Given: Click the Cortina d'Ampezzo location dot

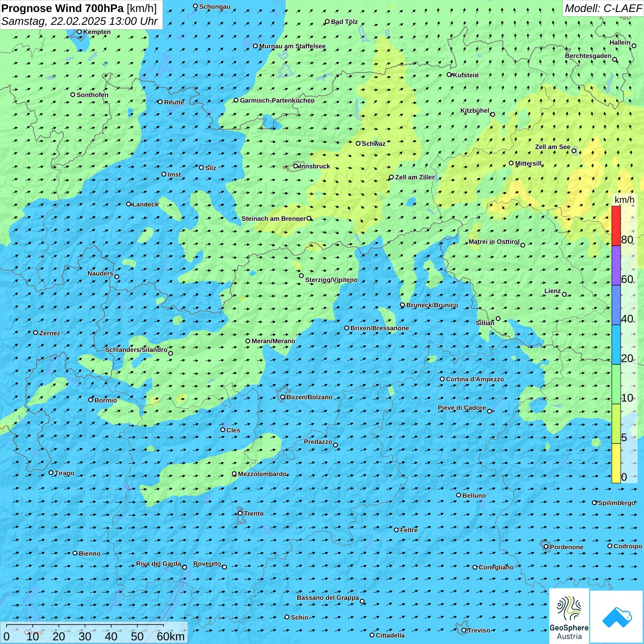Looking at the screenshot, I should pyautogui.click(x=442, y=379).
